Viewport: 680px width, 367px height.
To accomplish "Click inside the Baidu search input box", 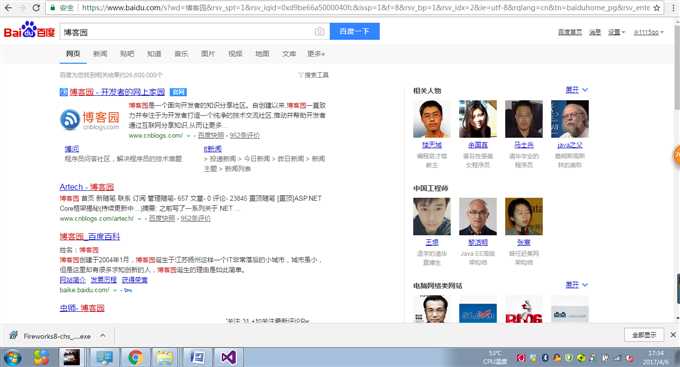I will pyautogui.click(x=186, y=32).
